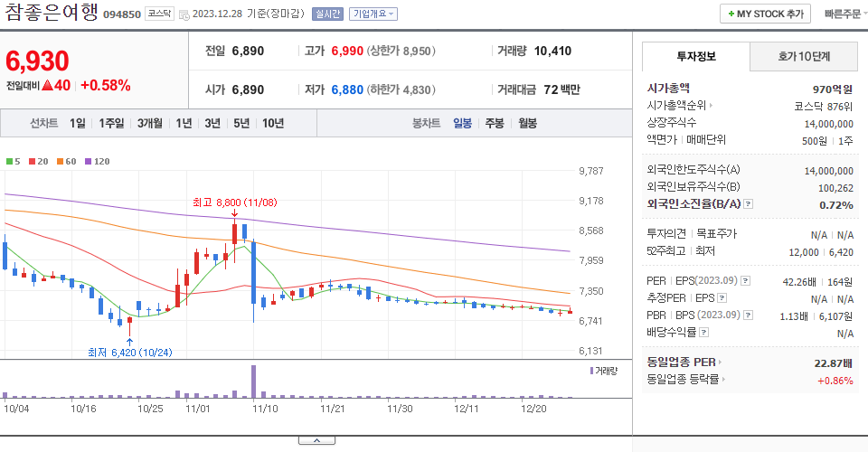Click the stock name 참좋은여행
The width and height of the screenshot is (868, 452).
click(x=52, y=12)
